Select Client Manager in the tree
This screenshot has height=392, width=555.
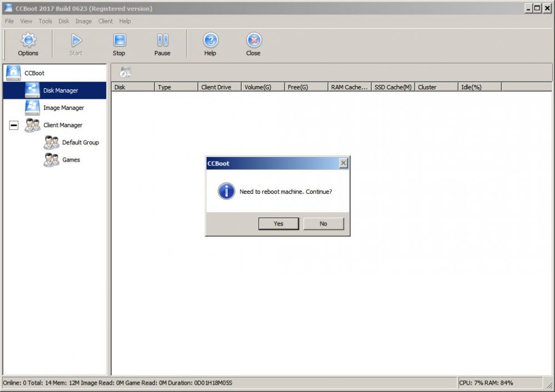point(63,125)
